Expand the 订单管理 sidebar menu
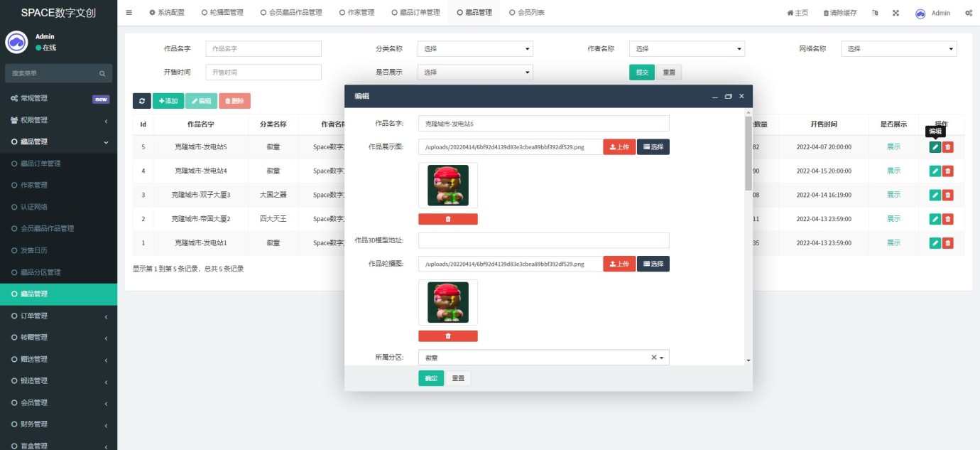 [58, 316]
